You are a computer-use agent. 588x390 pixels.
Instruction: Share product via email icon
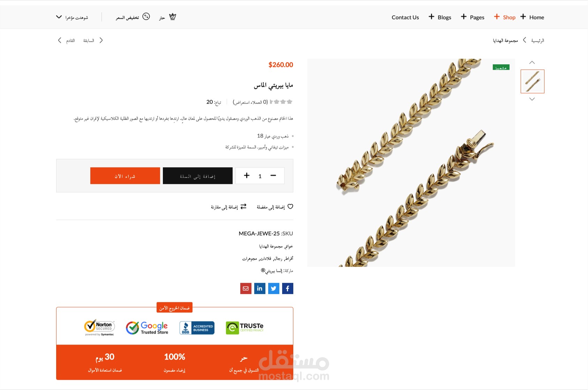(x=246, y=288)
